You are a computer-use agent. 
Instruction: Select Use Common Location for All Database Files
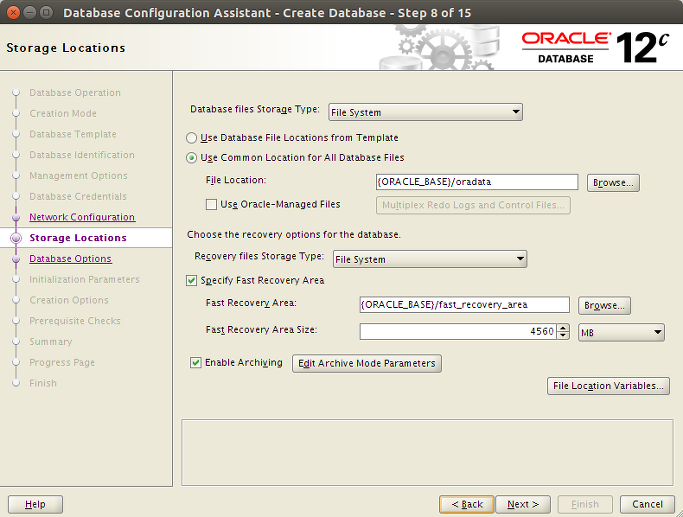pos(191,158)
